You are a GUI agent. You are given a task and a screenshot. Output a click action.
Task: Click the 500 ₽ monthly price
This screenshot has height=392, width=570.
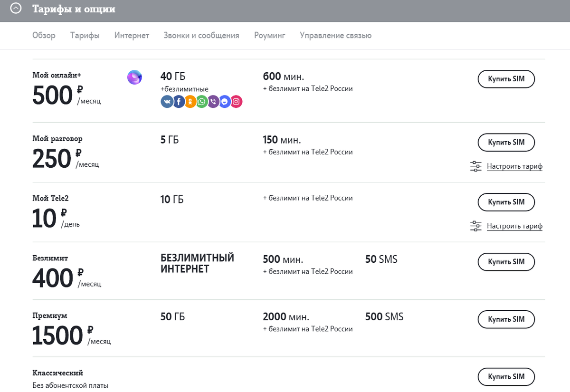tap(66, 95)
